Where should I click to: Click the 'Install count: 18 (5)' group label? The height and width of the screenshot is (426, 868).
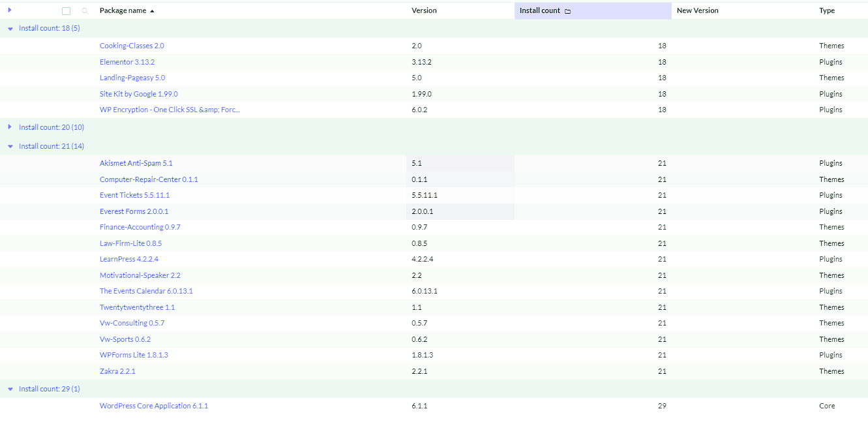click(50, 28)
